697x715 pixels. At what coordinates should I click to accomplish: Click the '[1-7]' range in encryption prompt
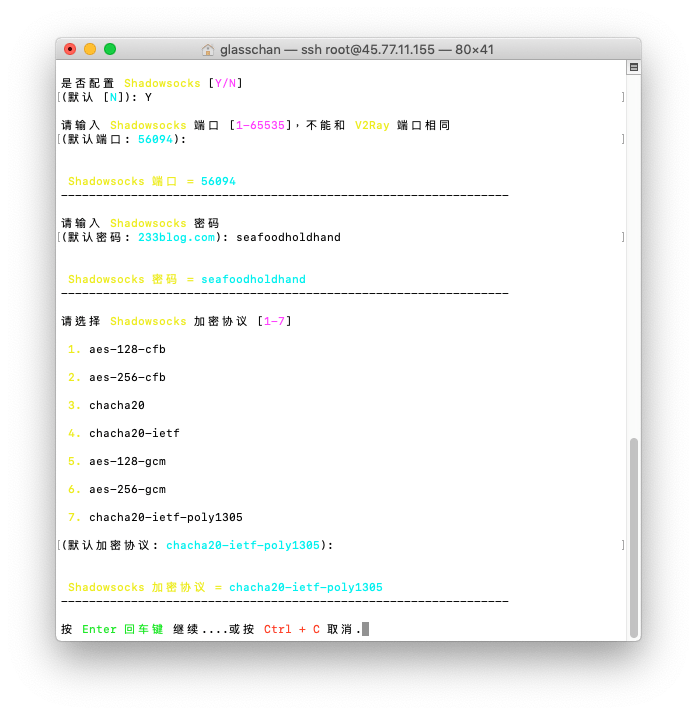tap(274, 321)
